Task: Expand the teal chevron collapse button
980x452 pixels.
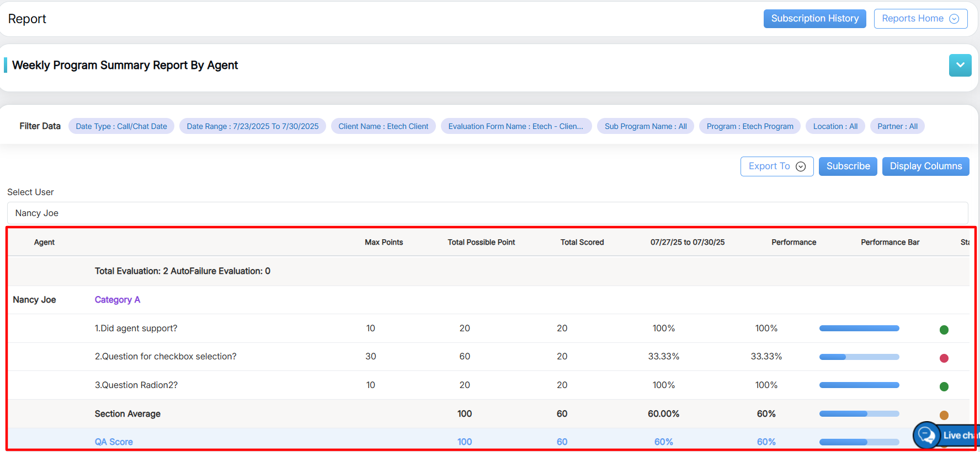Action: tap(960, 66)
